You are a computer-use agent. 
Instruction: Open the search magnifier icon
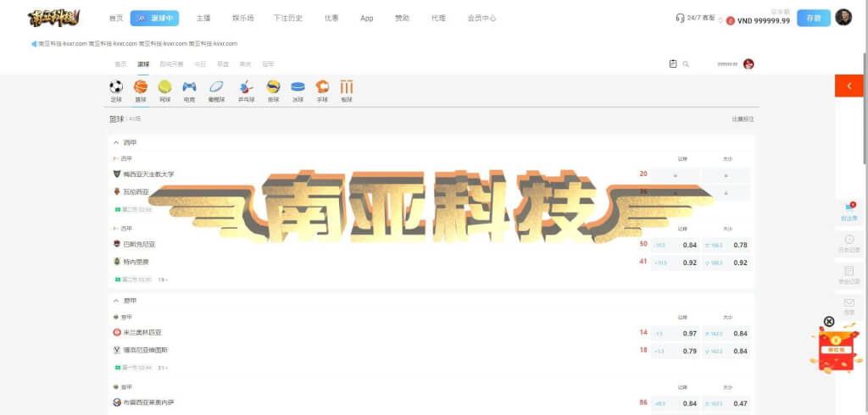point(686,64)
